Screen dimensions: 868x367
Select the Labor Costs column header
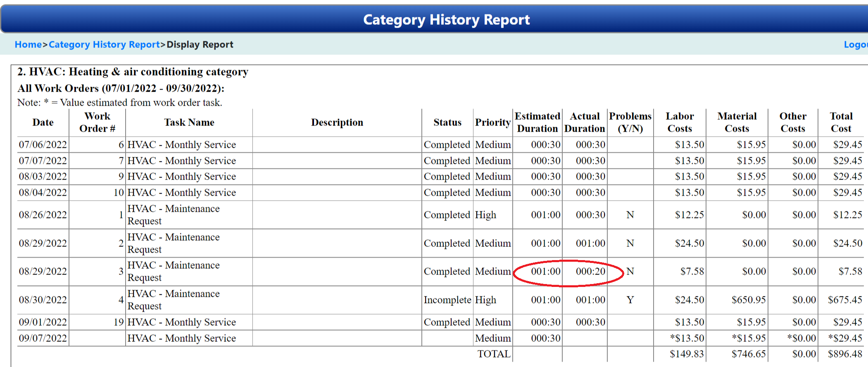coord(680,123)
